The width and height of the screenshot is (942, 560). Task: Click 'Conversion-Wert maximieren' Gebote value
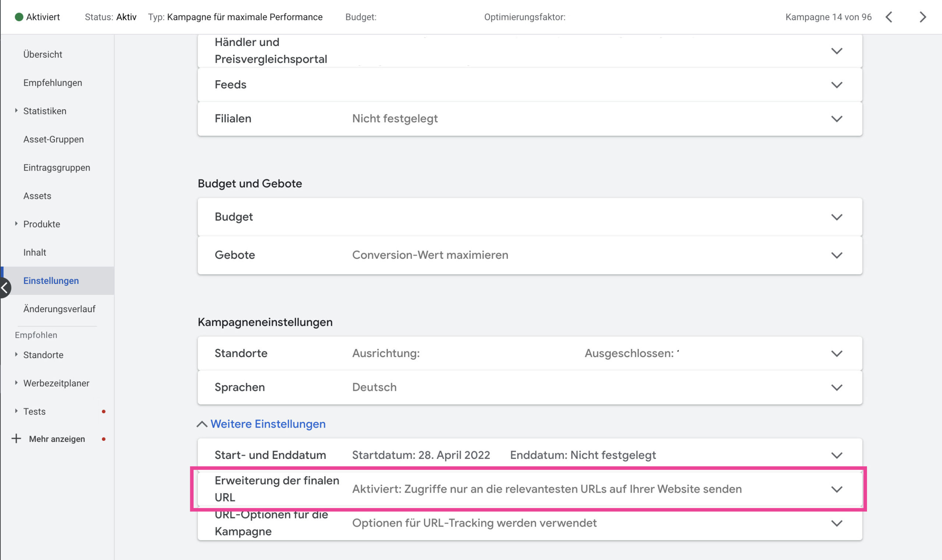click(x=430, y=255)
